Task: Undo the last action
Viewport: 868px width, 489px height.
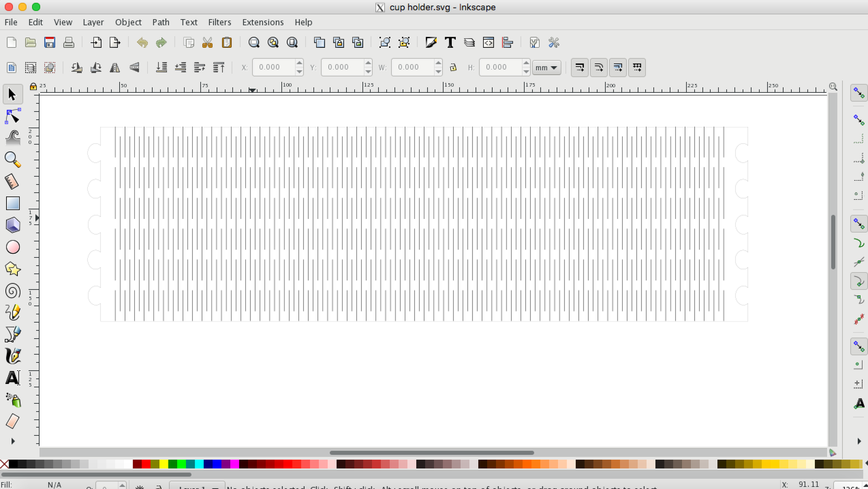Action: click(142, 42)
